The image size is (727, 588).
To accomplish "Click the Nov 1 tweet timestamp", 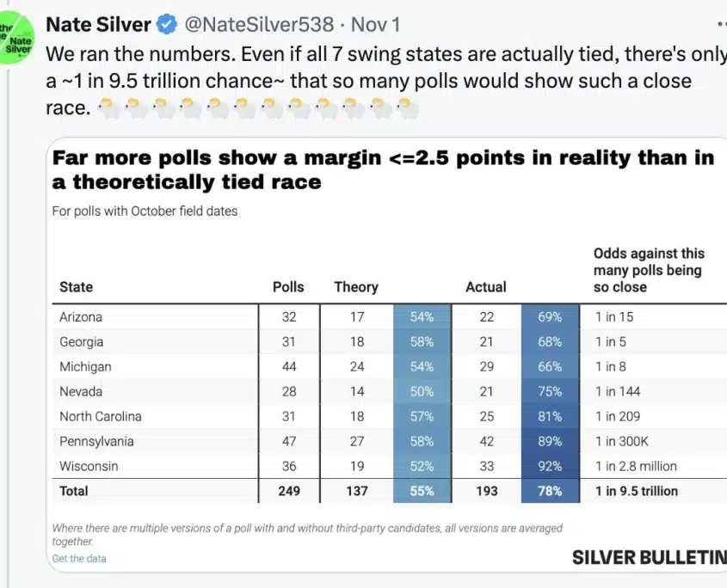I will pyautogui.click(x=376, y=25).
